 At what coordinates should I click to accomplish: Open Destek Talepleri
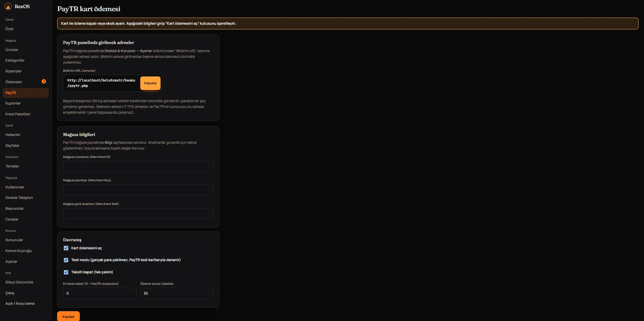(x=26, y=198)
